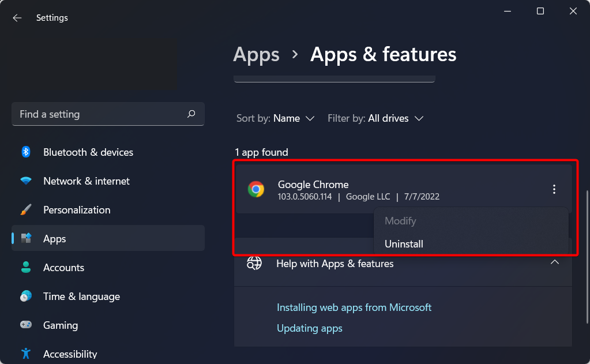Click the search magnifier icon
Screen dimensions: 590x364
(191, 114)
